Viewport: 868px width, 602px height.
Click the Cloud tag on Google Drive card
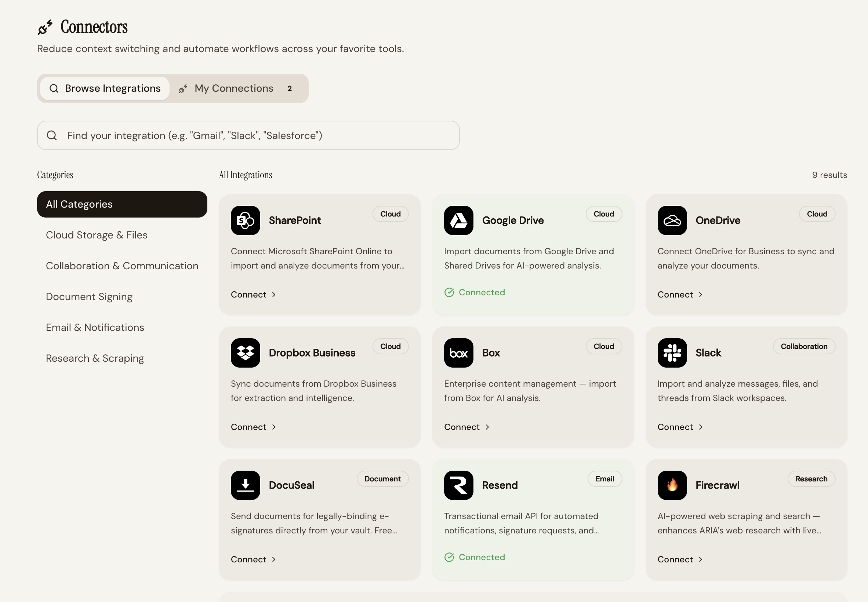point(604,214)
